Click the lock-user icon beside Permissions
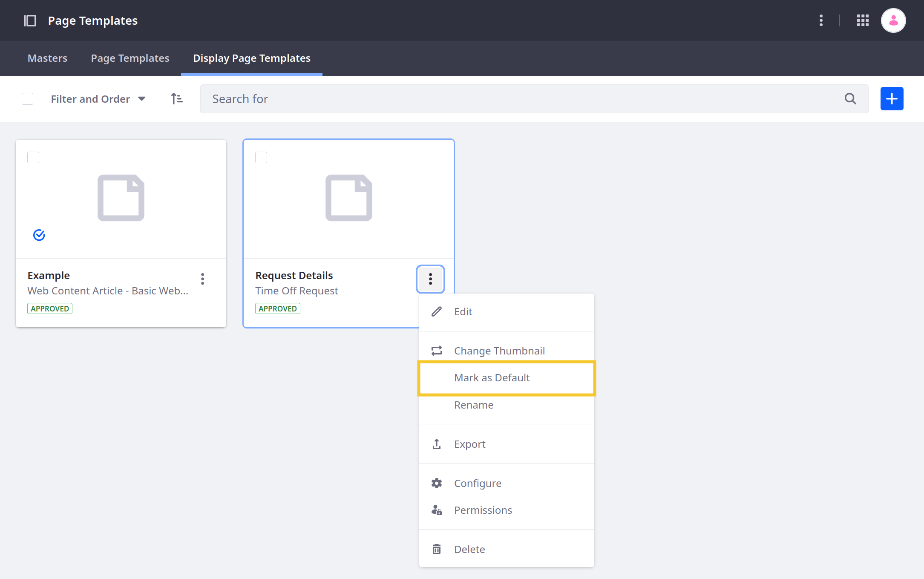The image size is (924, 579). [x=437, y=510]
